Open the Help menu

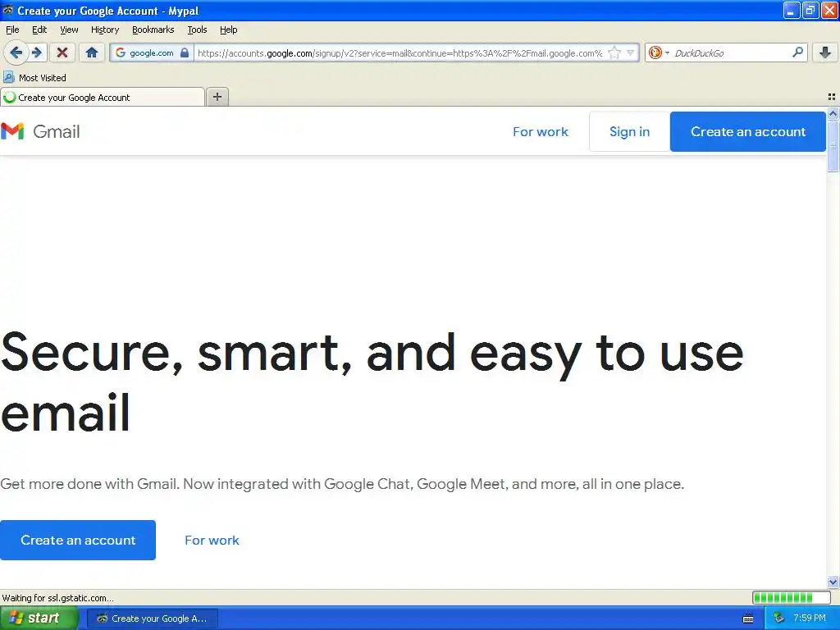(228, 30)
